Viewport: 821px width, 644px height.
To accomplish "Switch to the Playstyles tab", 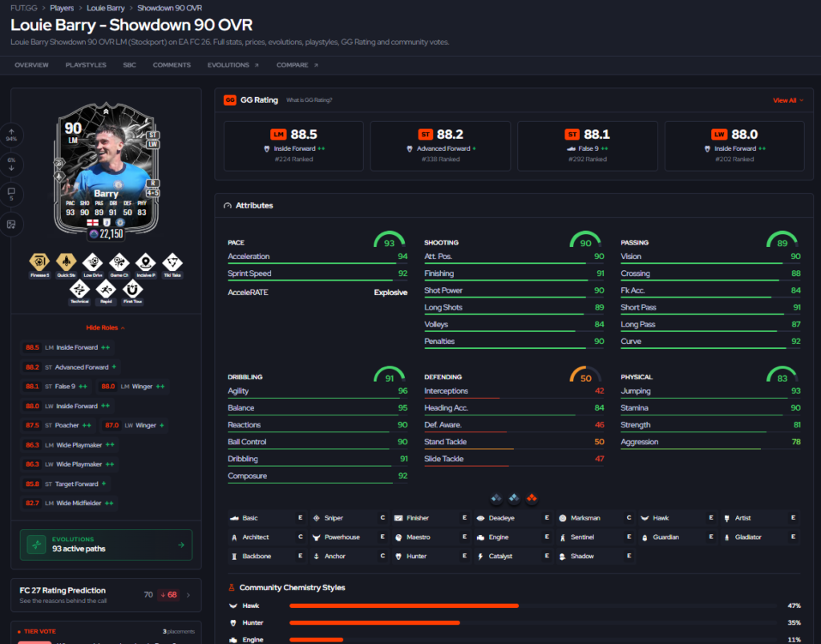I will (86, 65).
